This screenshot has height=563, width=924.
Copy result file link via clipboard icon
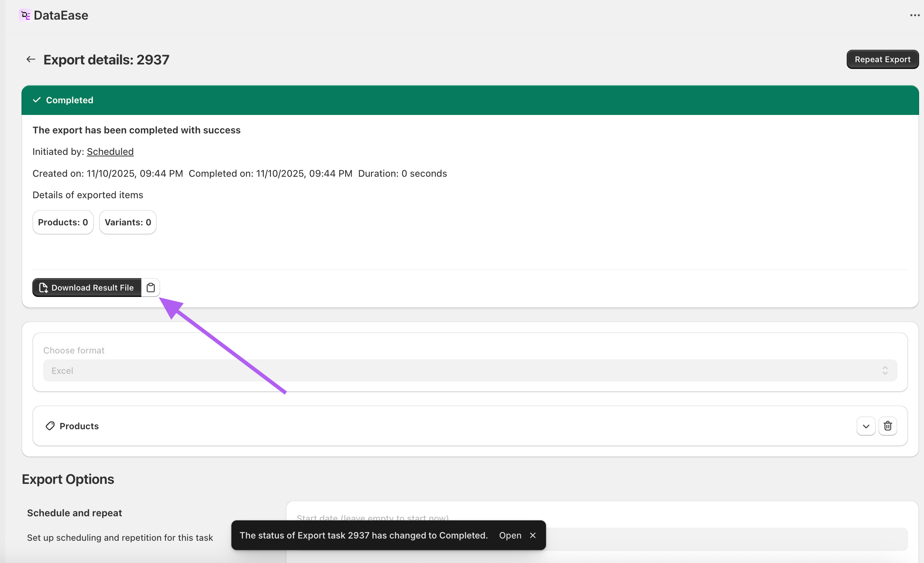click(x=151, y=288)
